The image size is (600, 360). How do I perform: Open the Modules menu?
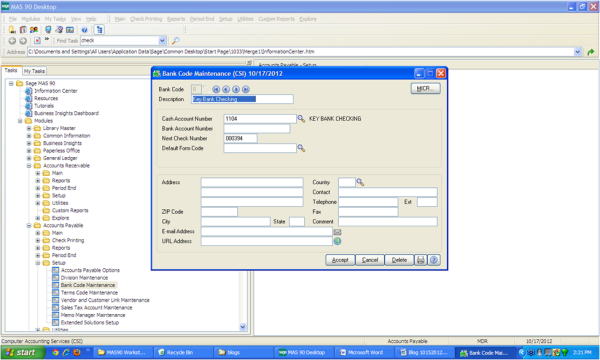pyautogui.click(x=31, y=19)
